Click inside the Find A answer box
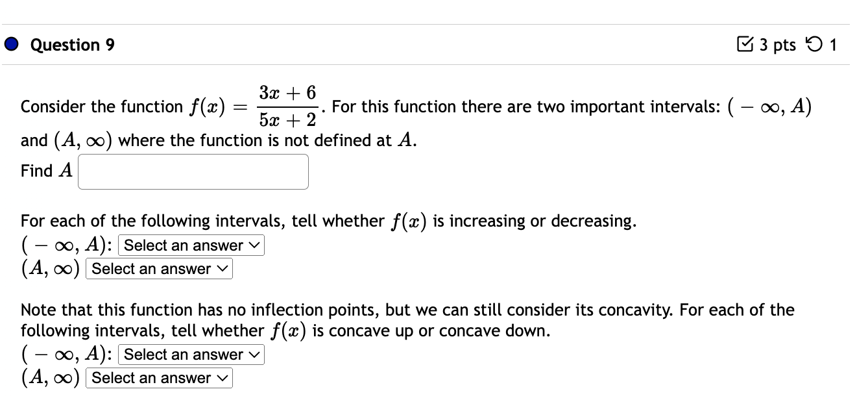Screen dimensions: 868x400 click(193, 171)
